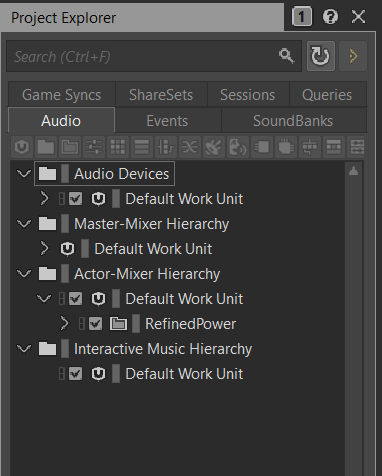The width and height of the screenshot is (382, 476).
Task: Toggle Default Work Unit checkbox under Interactive Music
Action: click(75, 374)
